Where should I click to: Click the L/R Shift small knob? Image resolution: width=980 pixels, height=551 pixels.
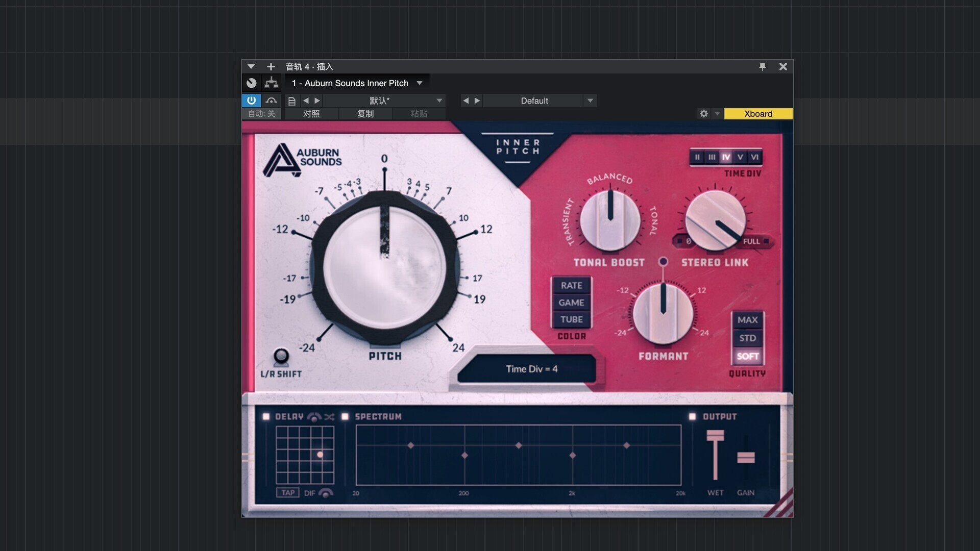click(281, 356)
